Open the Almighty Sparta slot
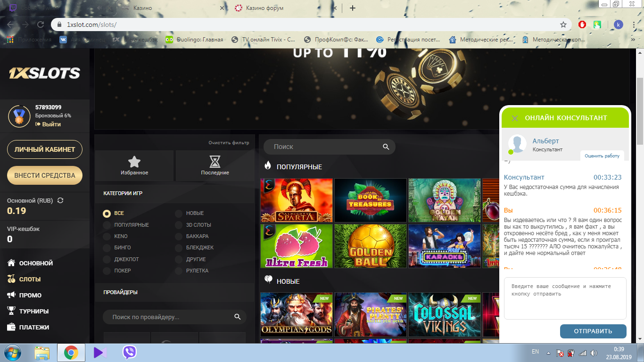This screenshot has width=644, height=362. 297,200
